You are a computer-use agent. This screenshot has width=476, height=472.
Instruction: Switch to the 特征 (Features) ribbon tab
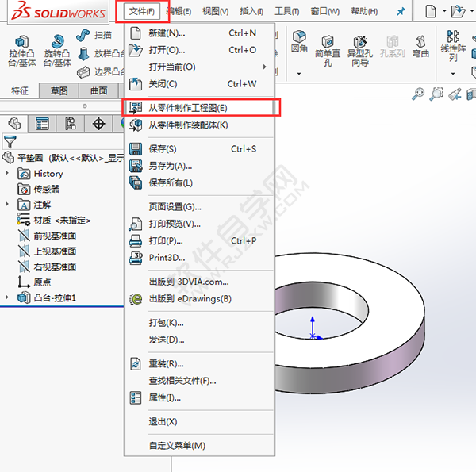point(20,90)
